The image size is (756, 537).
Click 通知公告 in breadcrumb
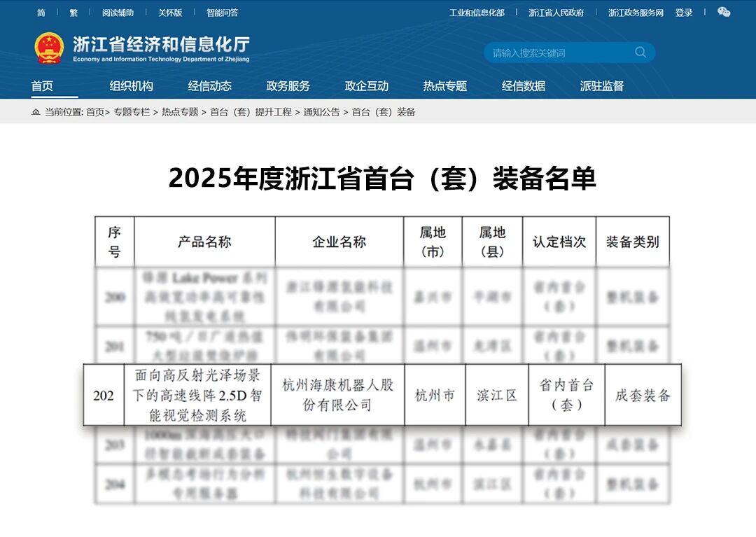pyautogui.click(x=321, y=112)
